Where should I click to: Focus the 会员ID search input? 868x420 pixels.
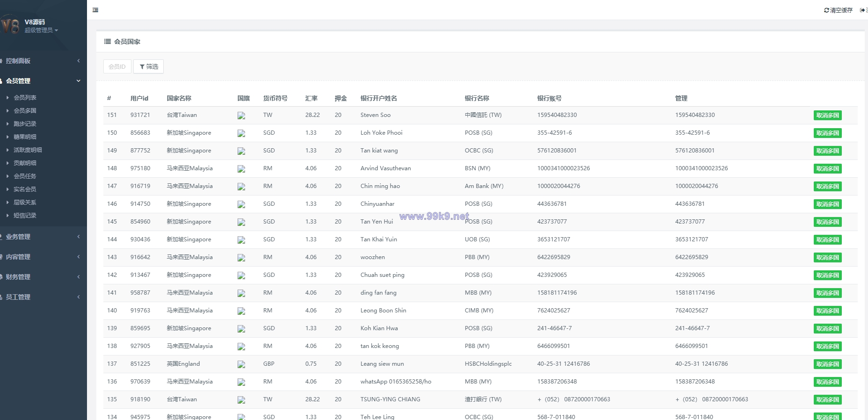point(117,66)
